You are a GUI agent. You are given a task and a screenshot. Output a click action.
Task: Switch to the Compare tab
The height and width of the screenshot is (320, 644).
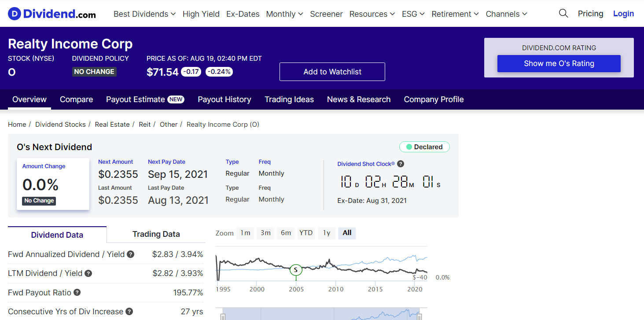[76, 99]
